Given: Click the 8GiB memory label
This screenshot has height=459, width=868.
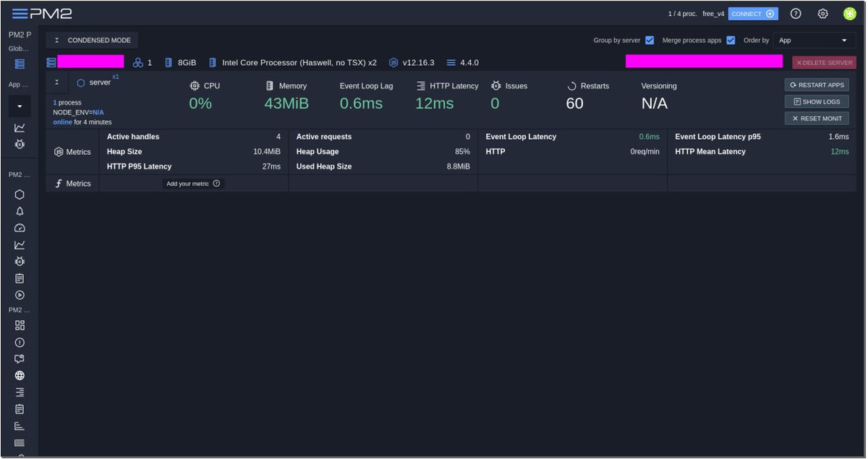Looking at the screenshot, I should [x=187, y=63].
